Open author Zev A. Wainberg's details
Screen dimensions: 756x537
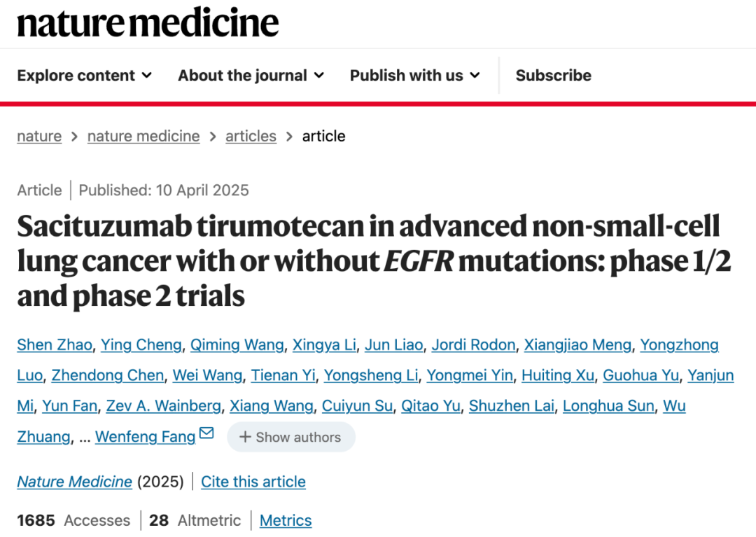coord(163,406)
